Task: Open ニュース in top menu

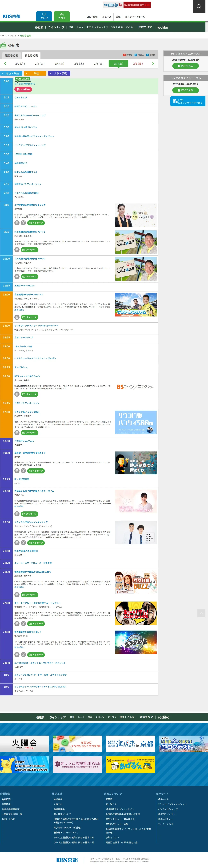Action: (x=107, y=17)
